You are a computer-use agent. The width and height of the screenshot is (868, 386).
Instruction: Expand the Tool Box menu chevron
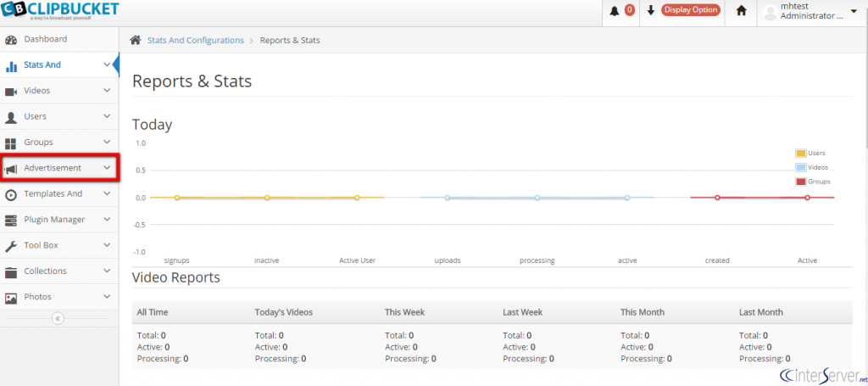click(107, 245)
